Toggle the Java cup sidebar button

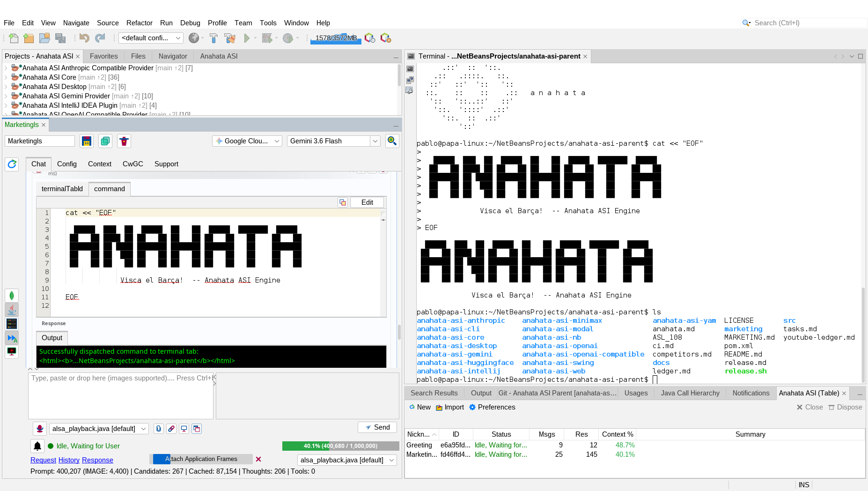(12, 310)
